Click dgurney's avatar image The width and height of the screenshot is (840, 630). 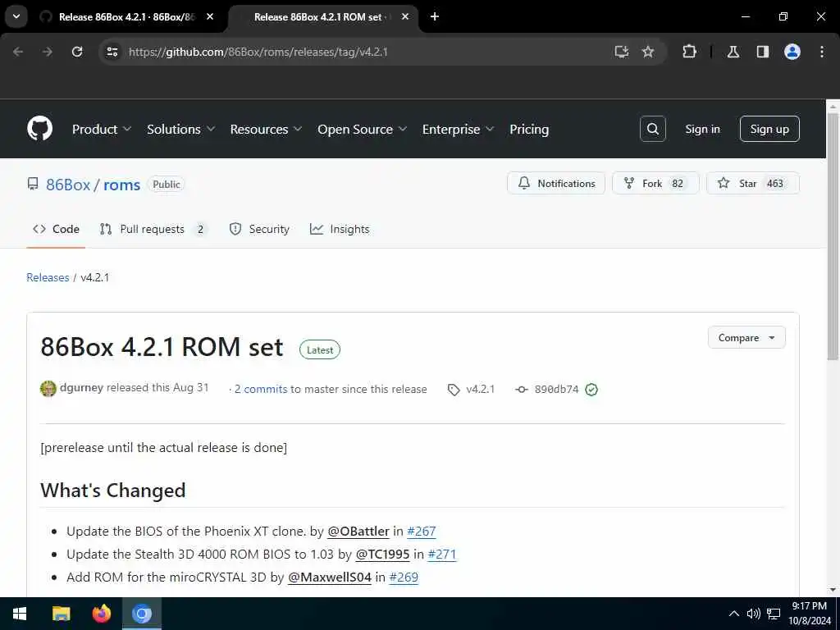click(48, 388)
